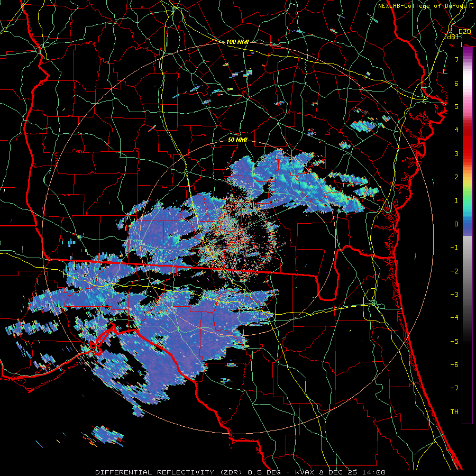Click the 1 dB tick label on scale

[456, 200]
